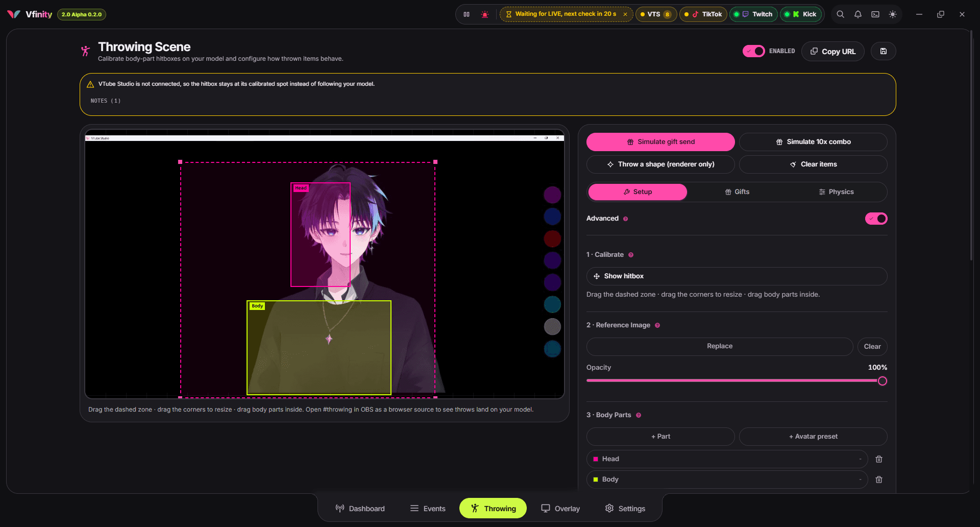The image size is (980, 527).
Task: Click the red siren alert icon
Action: pos(485,14)
